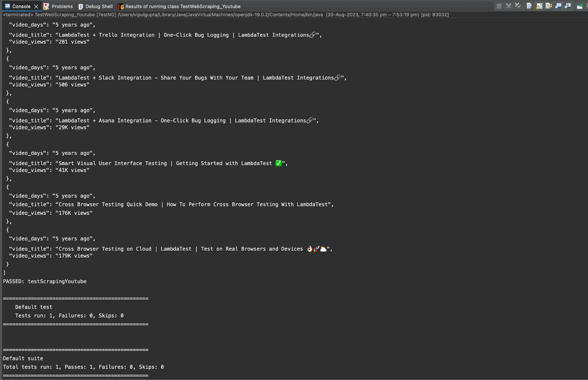Click the double-X Remove All Terminated Launches icon

(518, 6)
